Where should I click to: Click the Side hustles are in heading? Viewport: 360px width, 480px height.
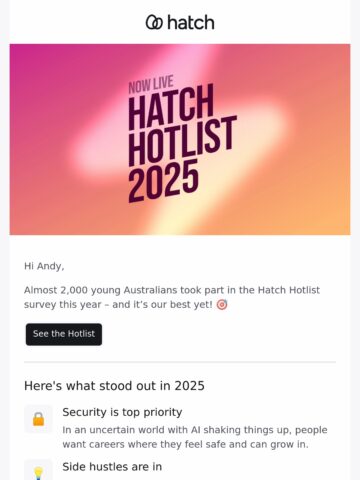112,467
